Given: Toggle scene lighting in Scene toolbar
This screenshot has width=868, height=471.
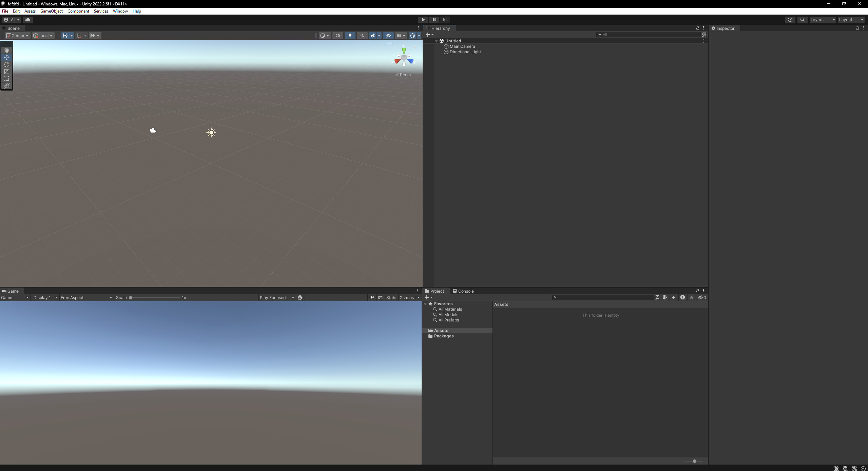Looking at the screenshot, I should [x=349, y=35].
